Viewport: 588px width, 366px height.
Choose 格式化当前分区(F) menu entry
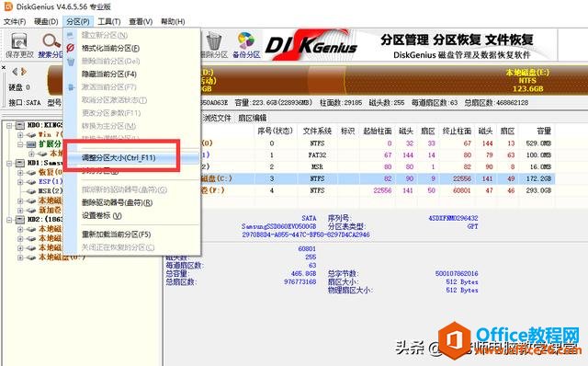(131, 48)
